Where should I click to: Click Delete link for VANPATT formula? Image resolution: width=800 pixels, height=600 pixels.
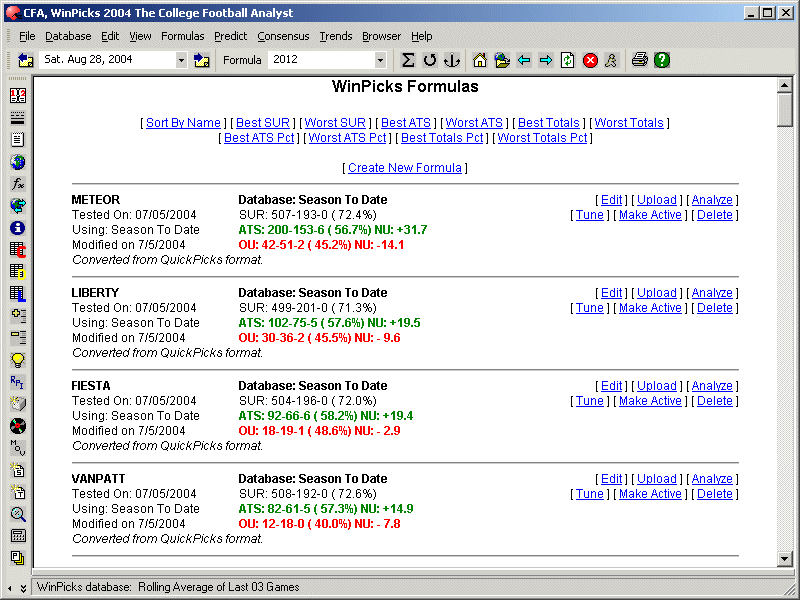point(714,494)
